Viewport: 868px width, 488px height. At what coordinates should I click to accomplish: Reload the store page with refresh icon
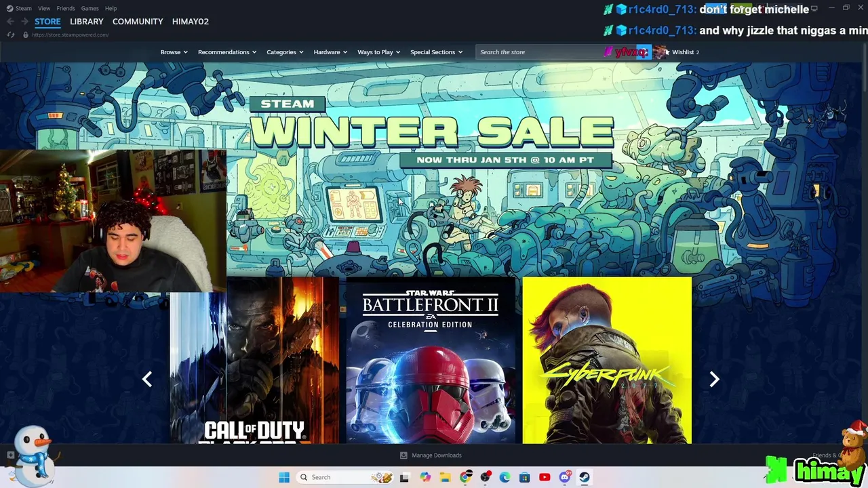[11, 35]
